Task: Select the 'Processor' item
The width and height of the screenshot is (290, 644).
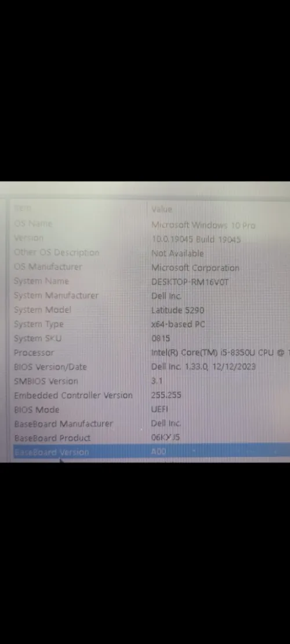Action: point(34,352)
